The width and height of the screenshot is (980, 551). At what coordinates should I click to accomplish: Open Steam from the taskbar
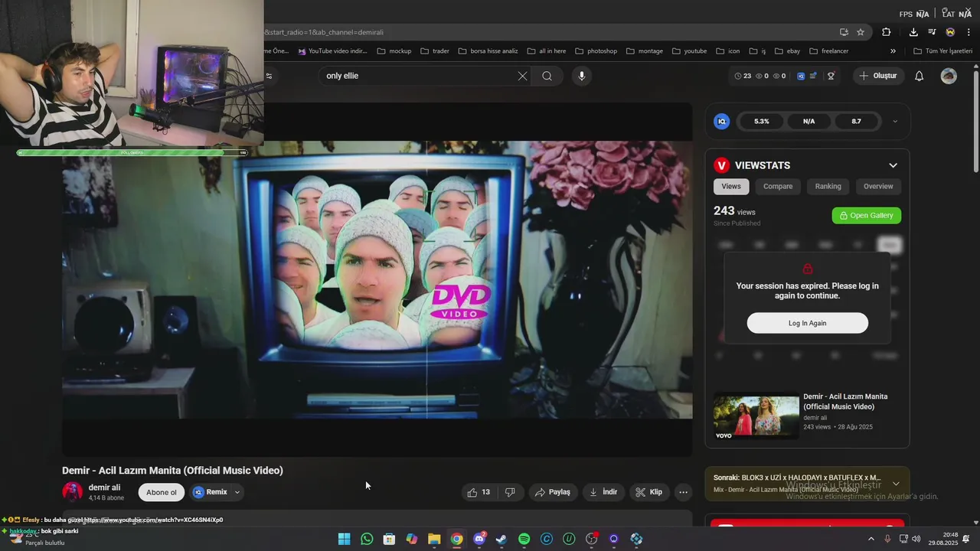tap(501, 539)
